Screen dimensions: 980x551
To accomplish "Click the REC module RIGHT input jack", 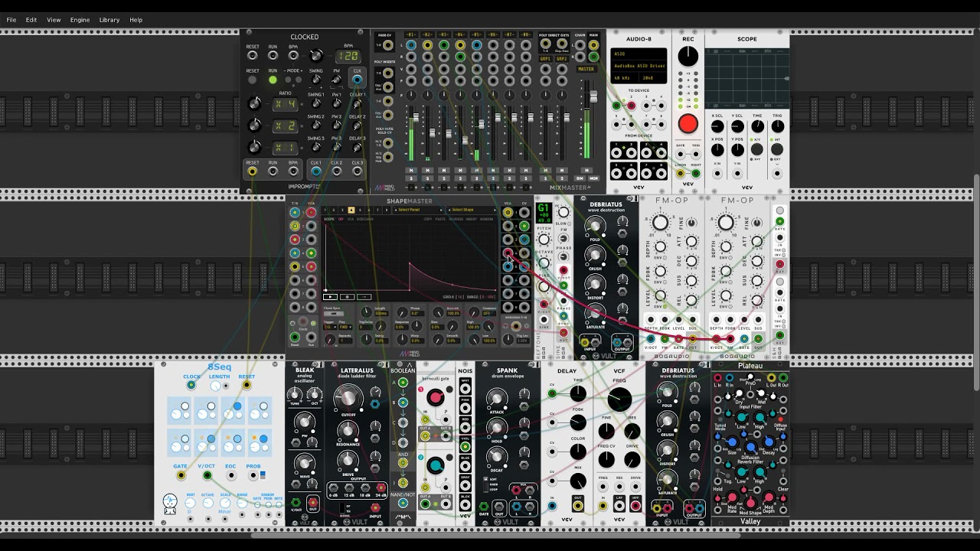I will point(696,174).
